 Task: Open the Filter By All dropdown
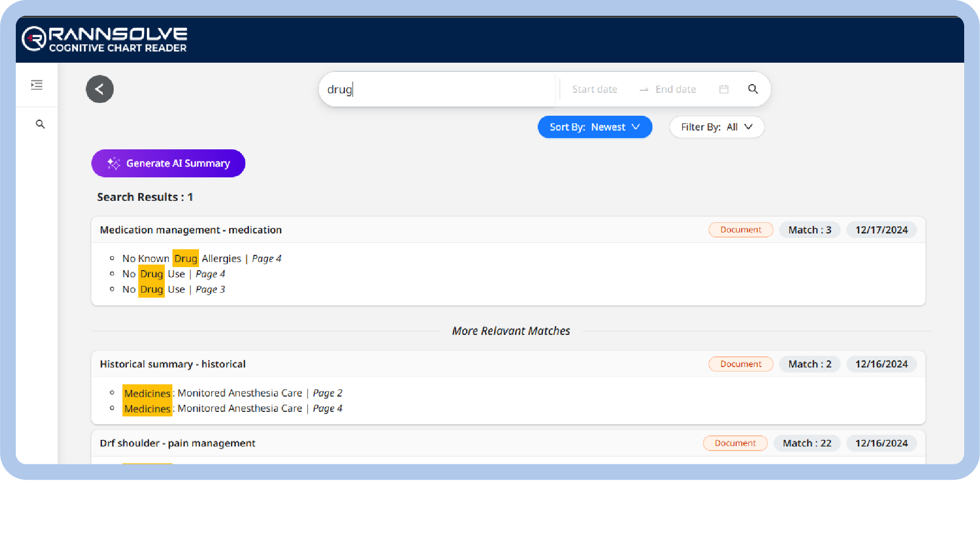point(716,127)
